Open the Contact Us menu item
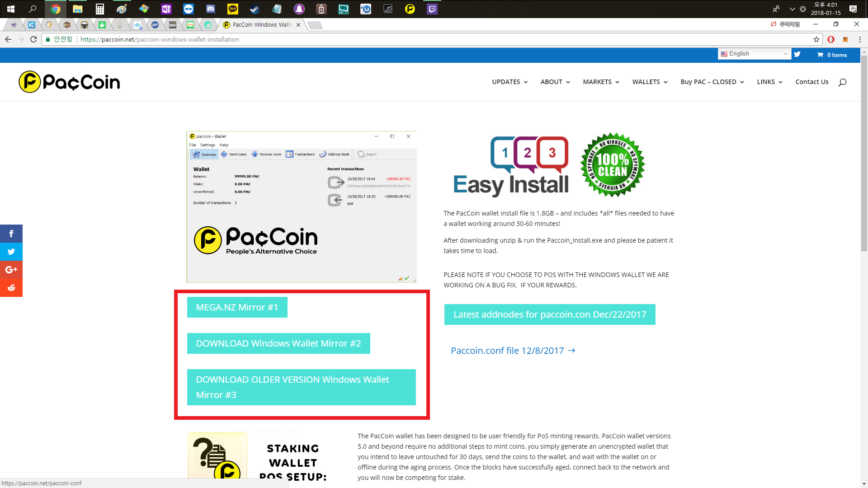Image resolution: width=868 pixels, height=488 pixels. pos(812,82)
